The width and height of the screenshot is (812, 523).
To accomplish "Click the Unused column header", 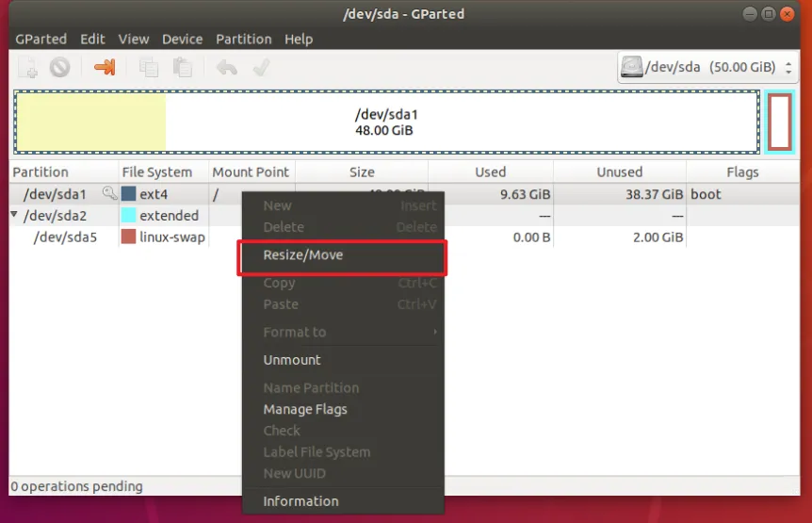I will click(619, 172).
